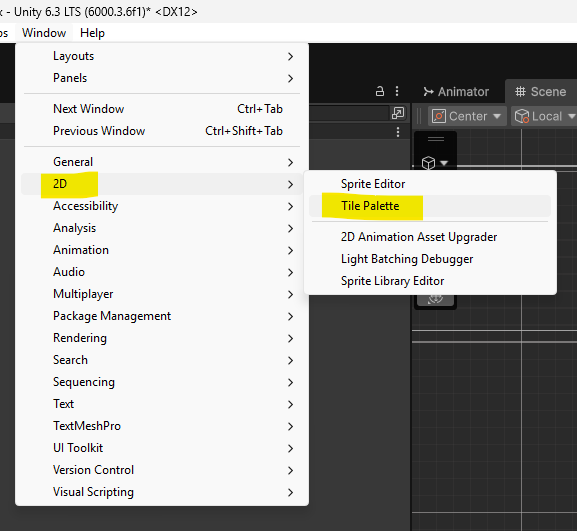Open the Audio submenu
This screenshot has height=531, width=577.
162,272
